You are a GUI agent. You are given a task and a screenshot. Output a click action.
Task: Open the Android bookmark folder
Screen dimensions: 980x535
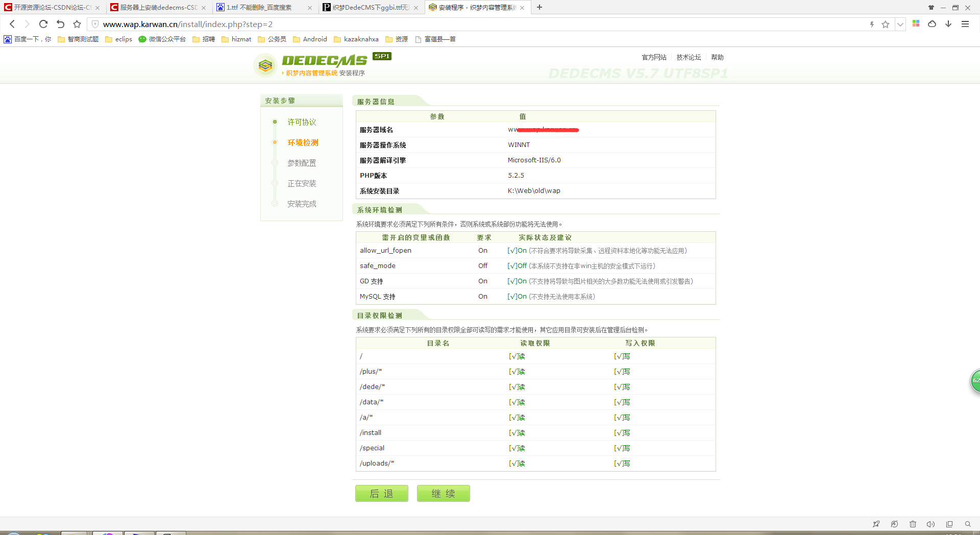point(310,39)
